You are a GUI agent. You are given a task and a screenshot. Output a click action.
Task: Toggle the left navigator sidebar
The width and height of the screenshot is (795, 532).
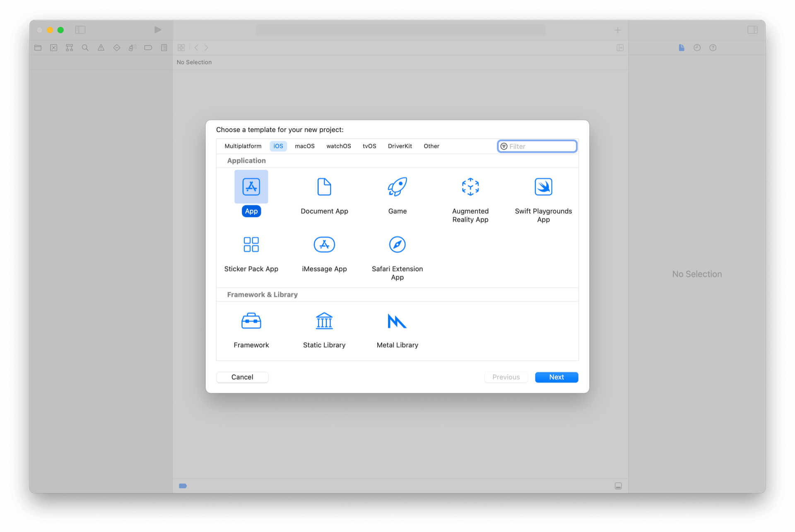tap(80, 30)
